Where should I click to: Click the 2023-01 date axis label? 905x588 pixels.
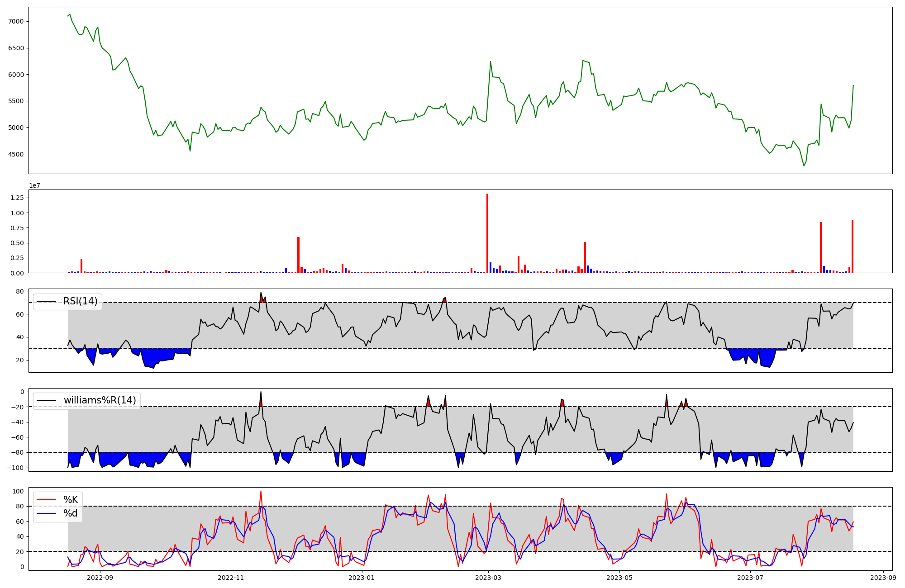362,578
